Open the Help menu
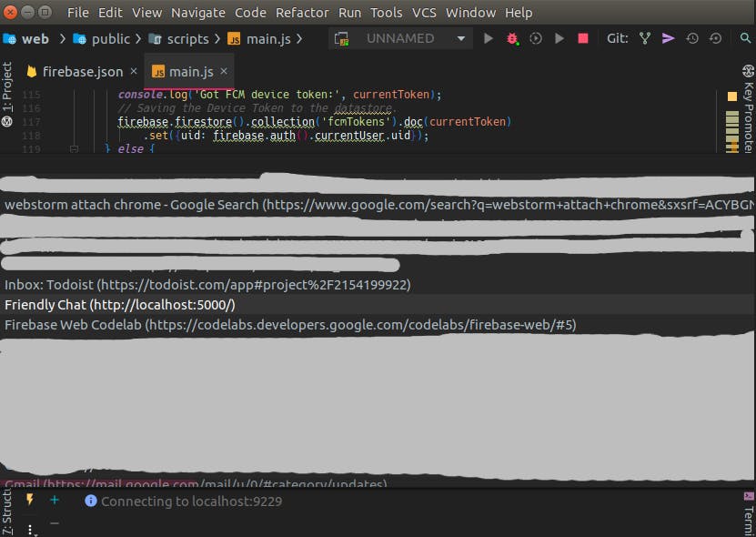The height and width of the screenshot is (537, 756). [519, 13]
